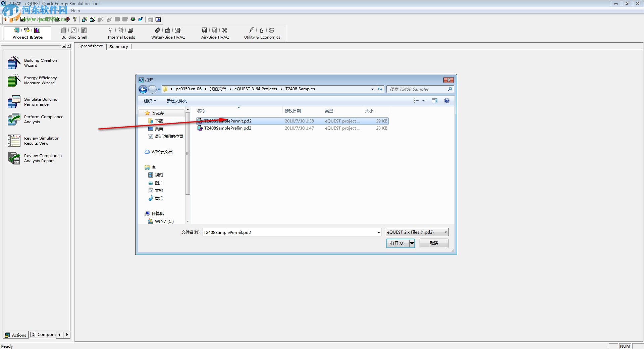Open the 组织 (Organize) dropdown menu
This screenshot has width=644, height=349.
pyautogui.click(x=150, y=101)
